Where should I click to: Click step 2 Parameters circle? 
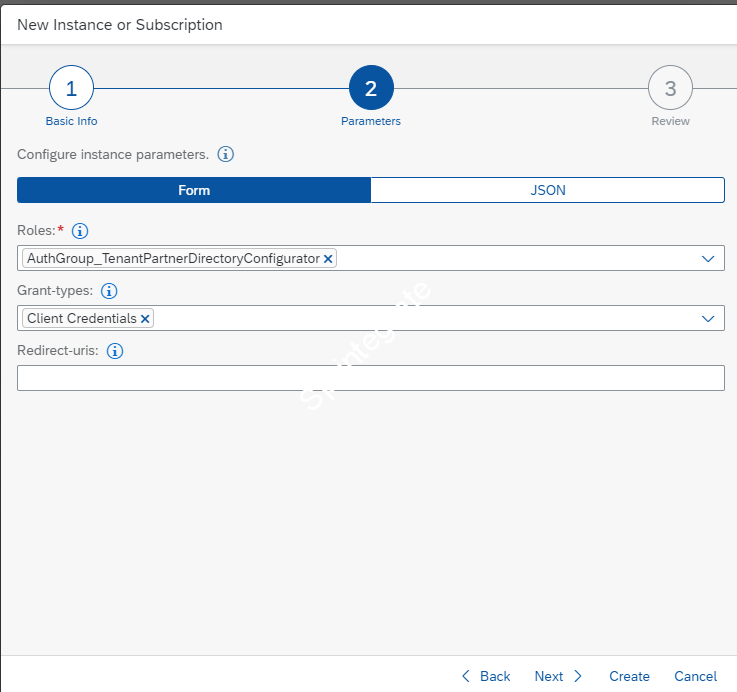(371, 89)
